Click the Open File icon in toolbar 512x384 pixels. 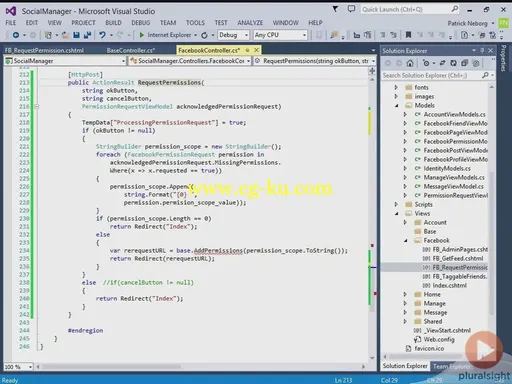point(65,35)
